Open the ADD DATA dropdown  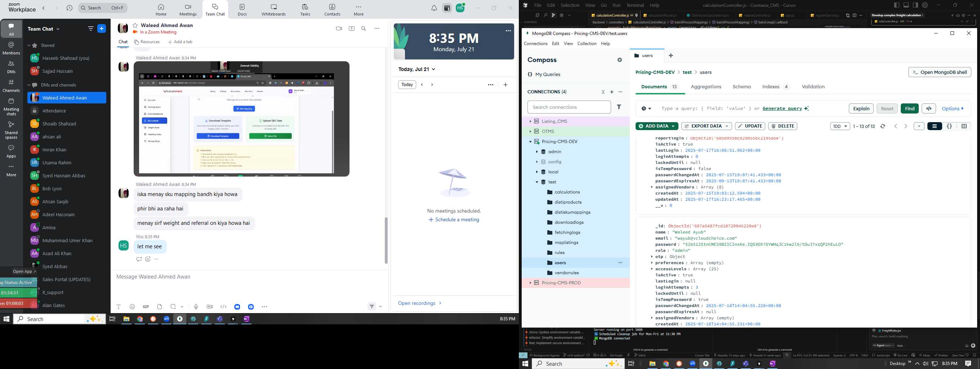pyautogui.click(x=656, y=126)
